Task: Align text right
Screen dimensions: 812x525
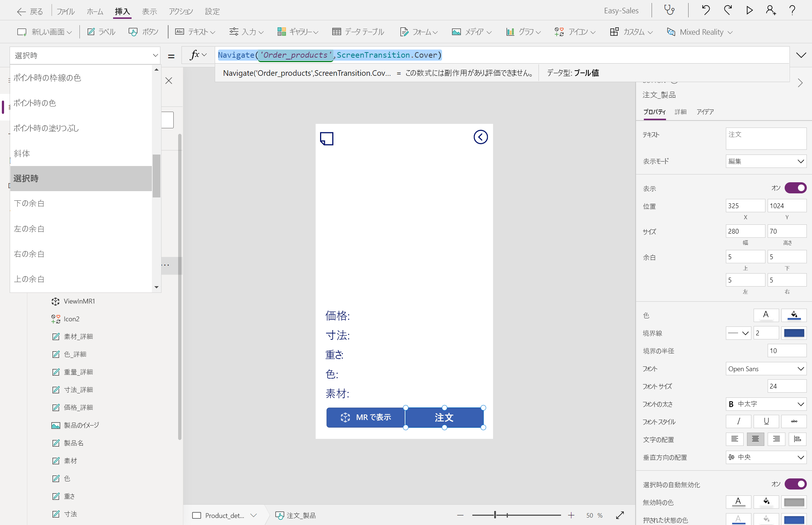Action: (x=776, y=439)
